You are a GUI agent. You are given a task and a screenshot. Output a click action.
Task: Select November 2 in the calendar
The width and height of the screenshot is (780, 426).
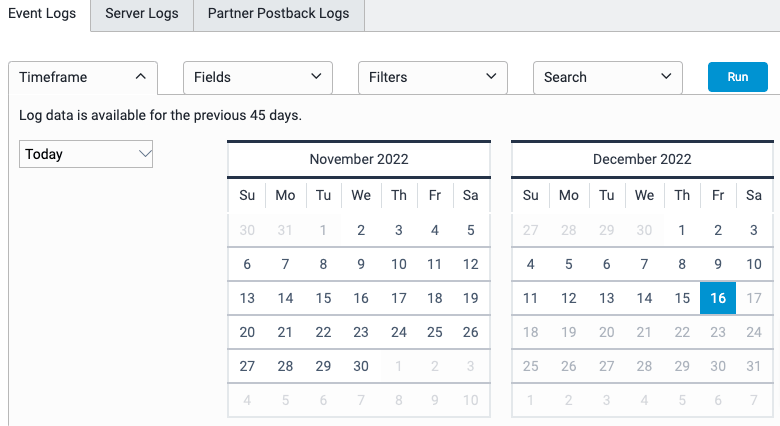pos(361,230)
